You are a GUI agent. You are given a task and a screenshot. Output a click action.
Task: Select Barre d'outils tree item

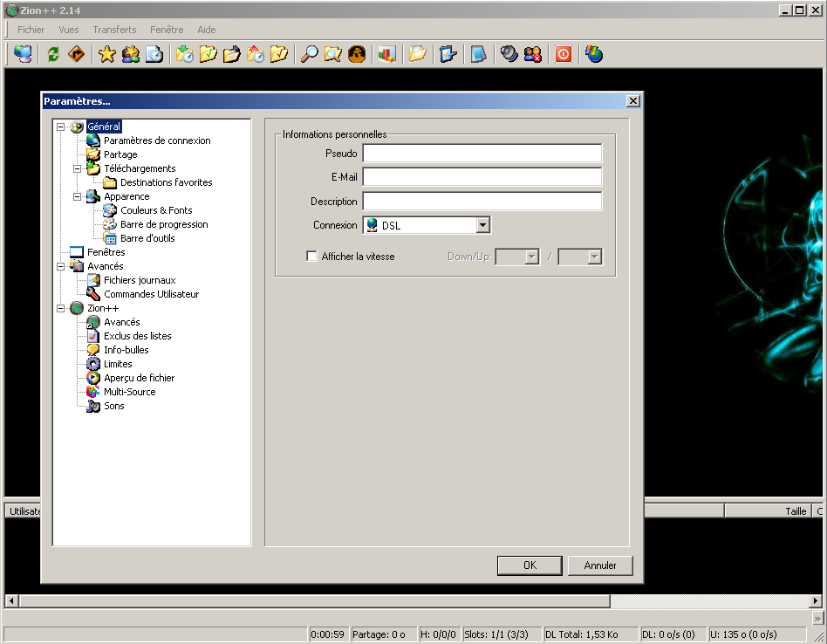147,238
